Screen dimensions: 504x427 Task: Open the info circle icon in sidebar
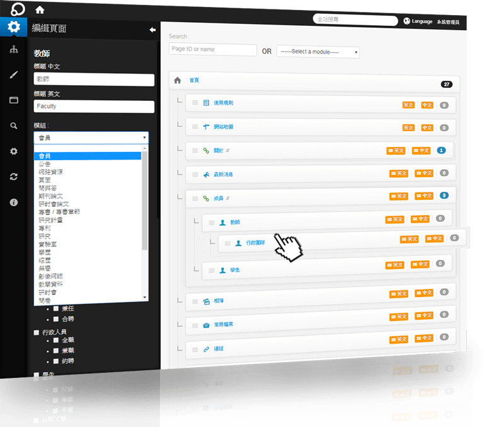(x=13, y=202)
